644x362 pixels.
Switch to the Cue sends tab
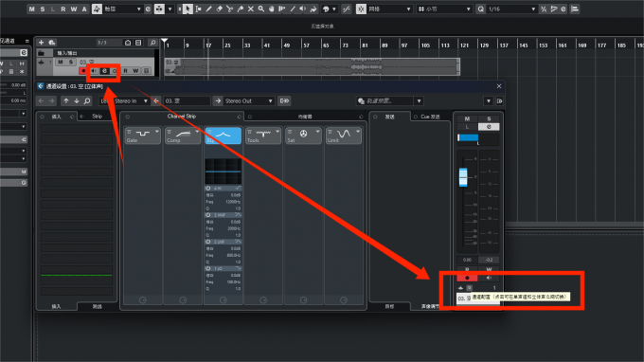(430, 117)
